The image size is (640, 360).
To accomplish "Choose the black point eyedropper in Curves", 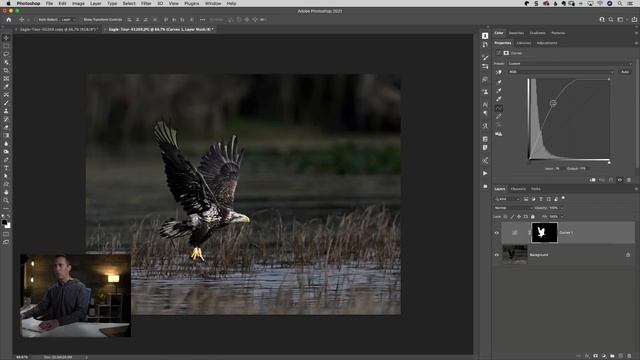I will pyautogui.click(x=499, y=82).
